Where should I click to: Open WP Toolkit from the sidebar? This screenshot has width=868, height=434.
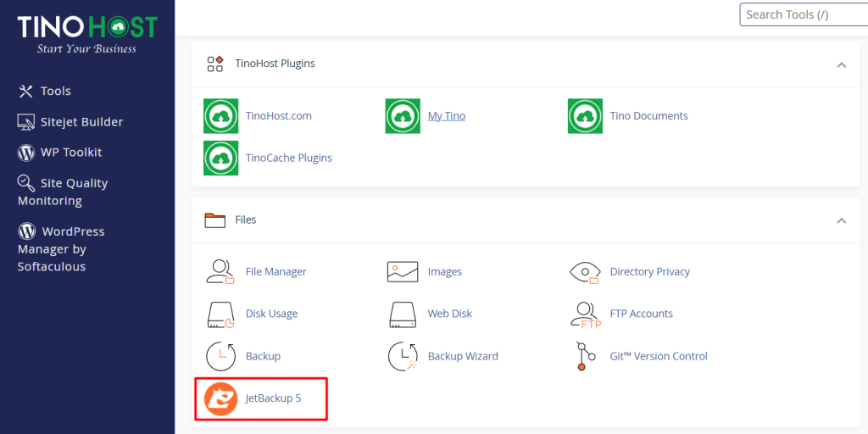[71, 153]
